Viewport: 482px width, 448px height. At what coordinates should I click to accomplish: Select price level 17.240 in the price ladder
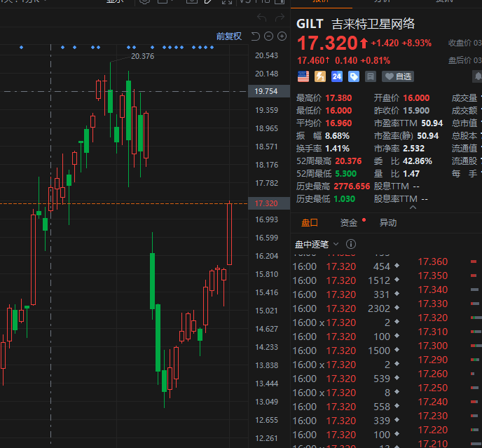[x=433, y=402]
